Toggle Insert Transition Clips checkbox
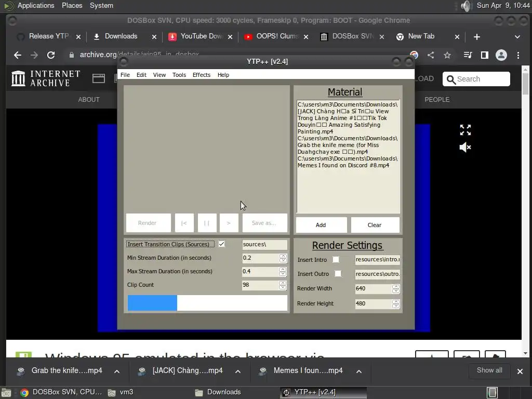This screenshot has width=532, height=399. (x=221, y=244)
